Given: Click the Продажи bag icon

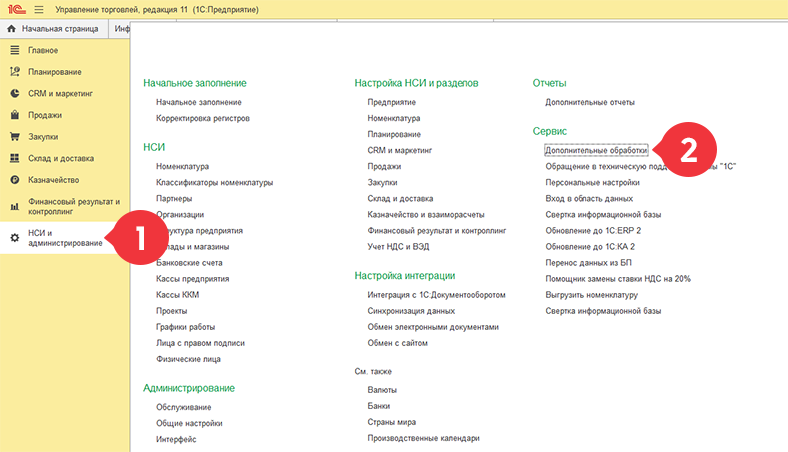Looking at the screenshot, I should (15, 115).
